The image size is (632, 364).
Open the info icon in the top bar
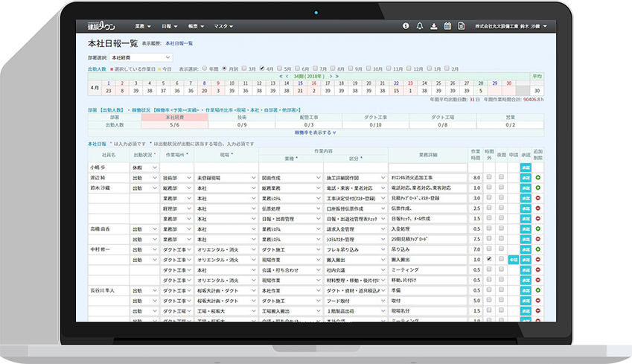click(x=406, y=26)
